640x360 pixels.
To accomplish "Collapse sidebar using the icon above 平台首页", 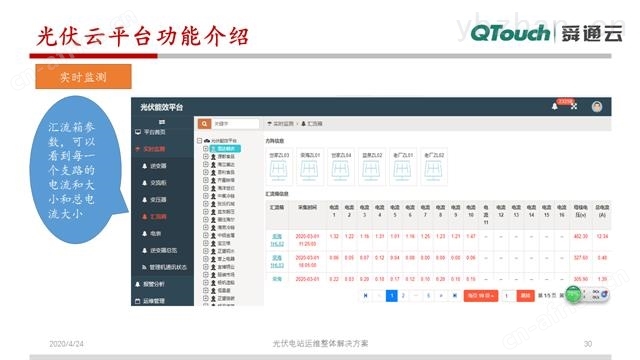I will tap(162, 122).
